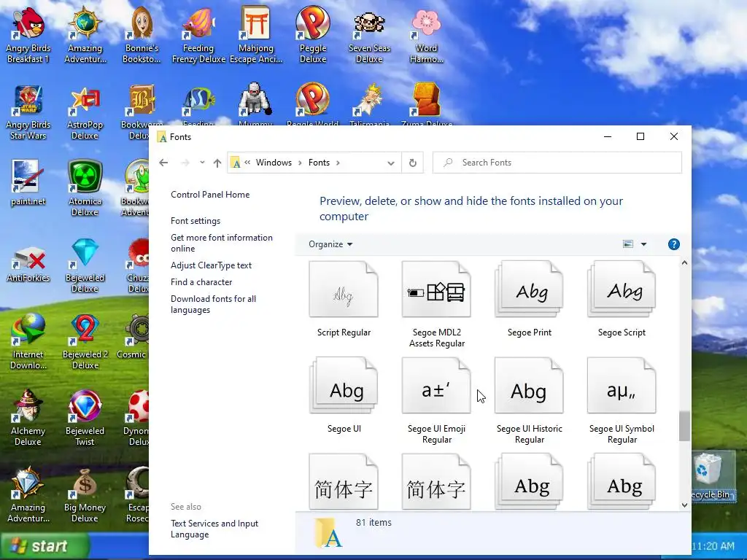The image size is (747, 560).
Task: Open the Script Regular font icon
Action: pyautogui.click(x=344, y=289)
